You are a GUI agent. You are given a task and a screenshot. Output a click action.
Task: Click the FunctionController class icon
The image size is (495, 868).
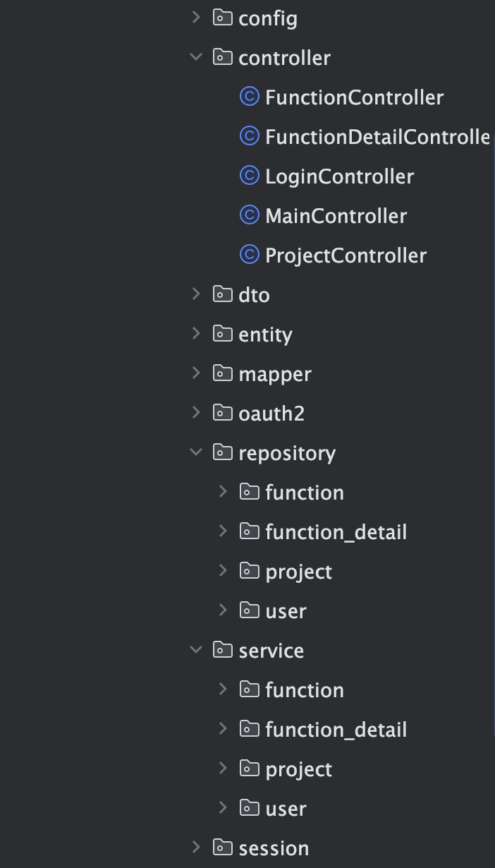click(249, 97)
